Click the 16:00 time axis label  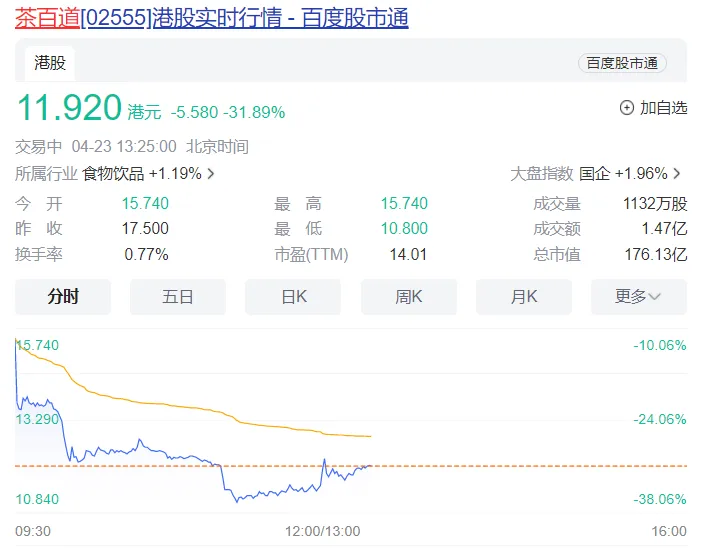point(669,531)
